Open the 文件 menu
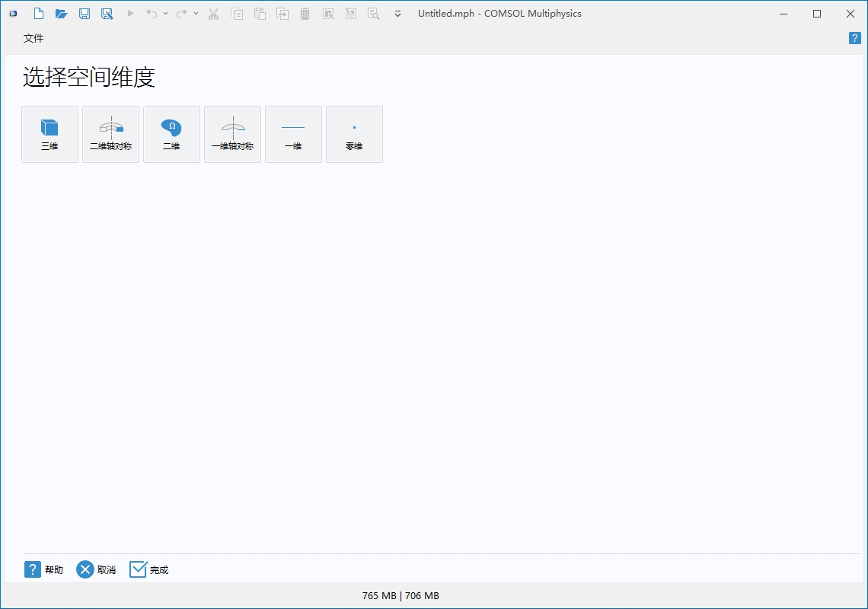This screenshot has width=868, height=609. [x=34, y=38]
